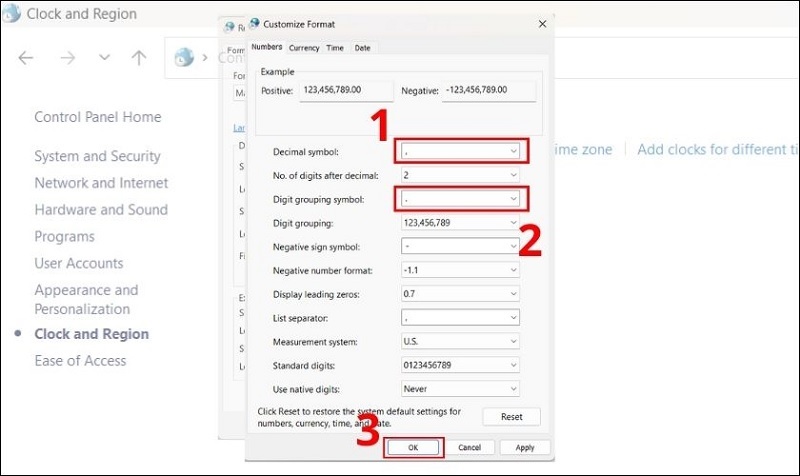Click the Positive example field

pos(346,90)
